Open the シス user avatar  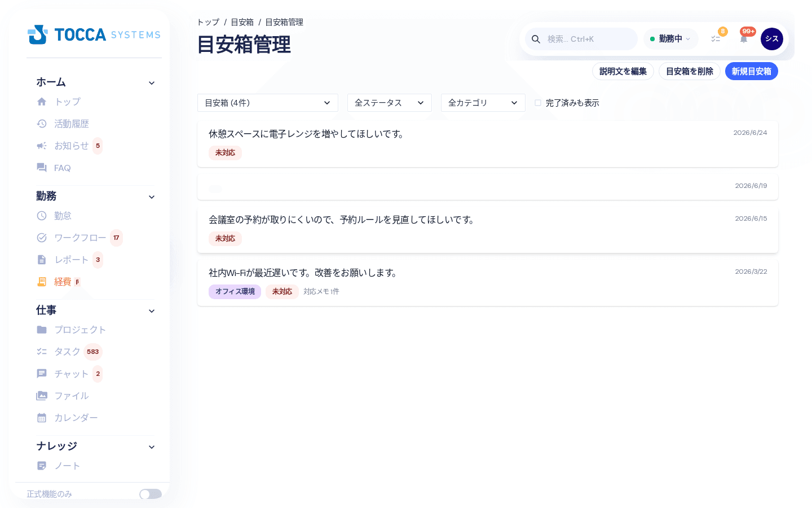772,39
